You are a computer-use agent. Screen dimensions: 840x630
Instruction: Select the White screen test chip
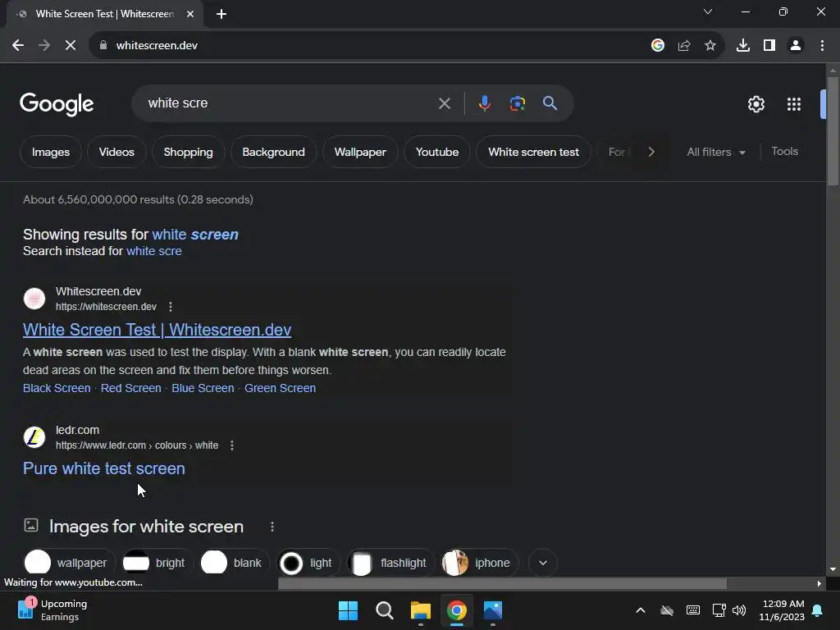tap(533, 152)
